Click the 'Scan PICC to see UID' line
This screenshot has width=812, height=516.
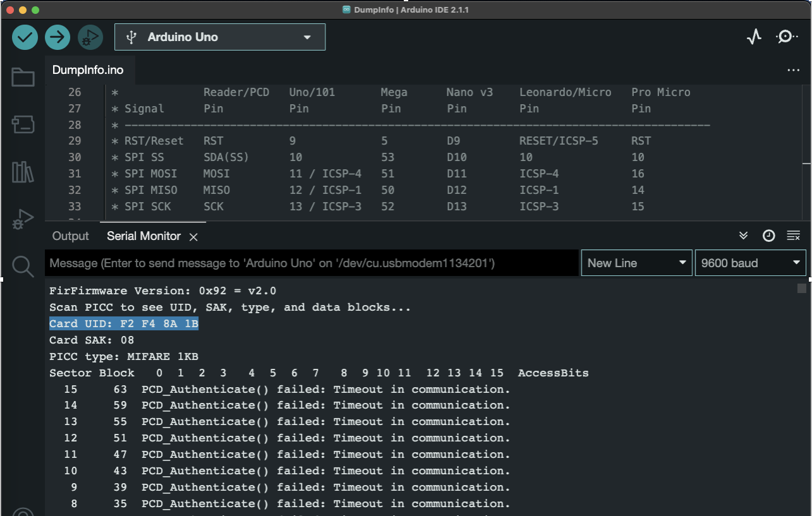tap(230, 308)
